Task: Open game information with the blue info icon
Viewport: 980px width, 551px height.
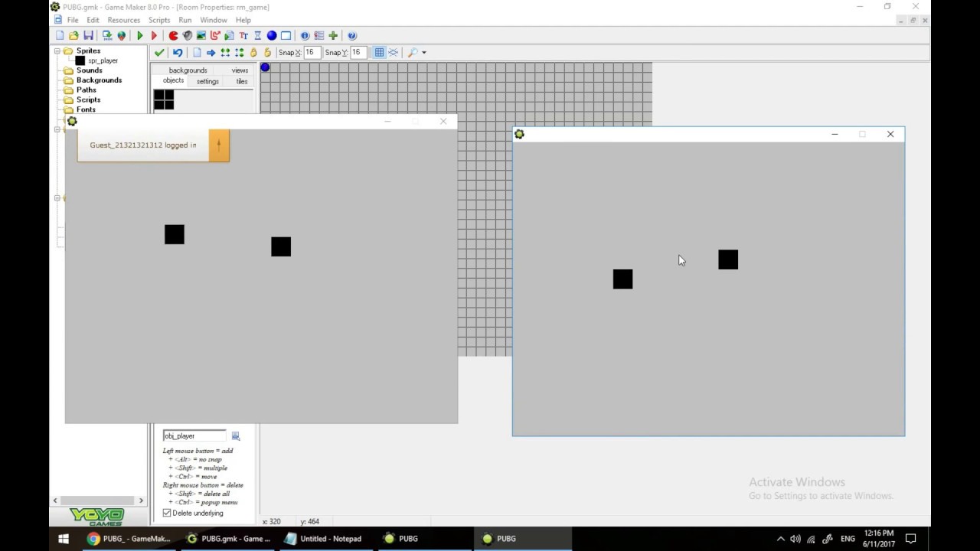Action: pyautogui.click(x=305, y=35)
